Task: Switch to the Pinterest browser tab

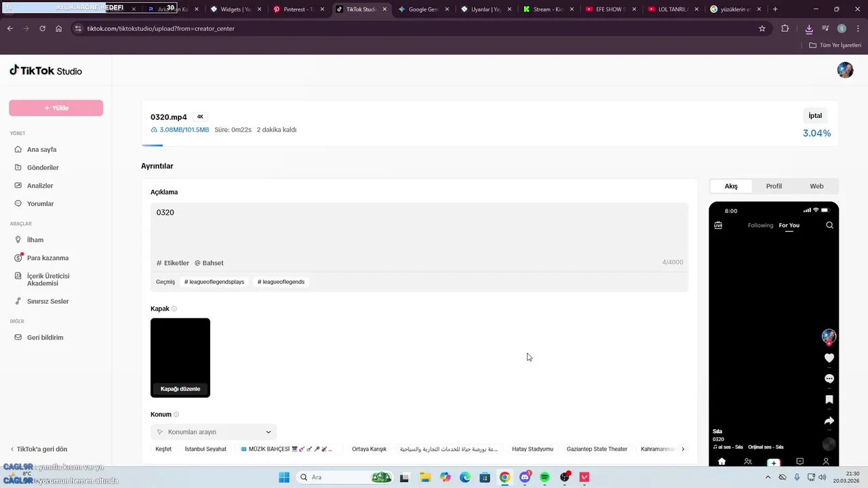Action: coord(298,9)
